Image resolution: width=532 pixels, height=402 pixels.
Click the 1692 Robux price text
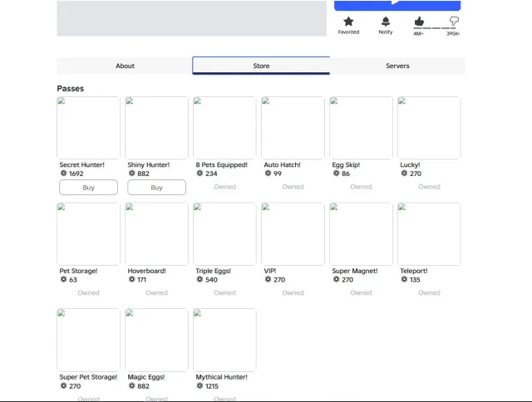[x=76, y=174]
